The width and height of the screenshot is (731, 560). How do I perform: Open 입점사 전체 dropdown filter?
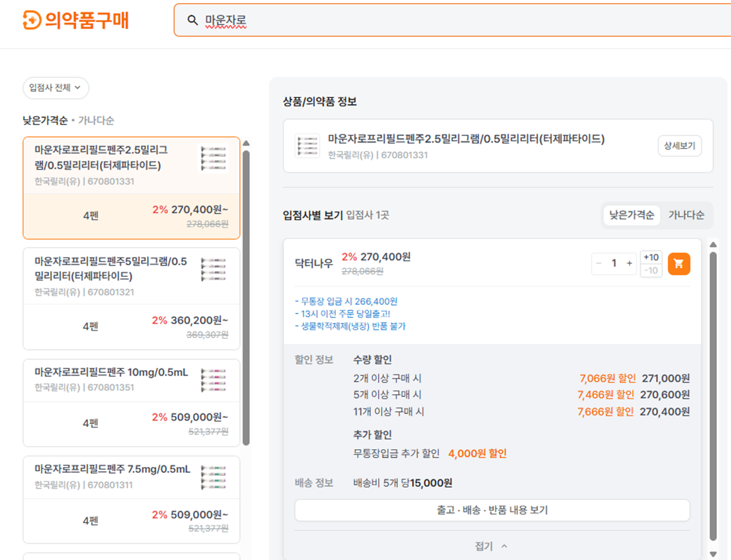55,88
